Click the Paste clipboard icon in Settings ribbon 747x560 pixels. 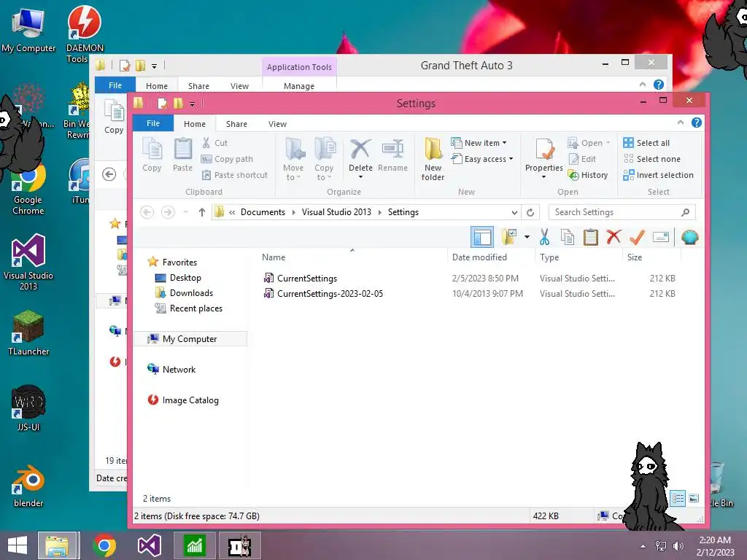(182, 155)
